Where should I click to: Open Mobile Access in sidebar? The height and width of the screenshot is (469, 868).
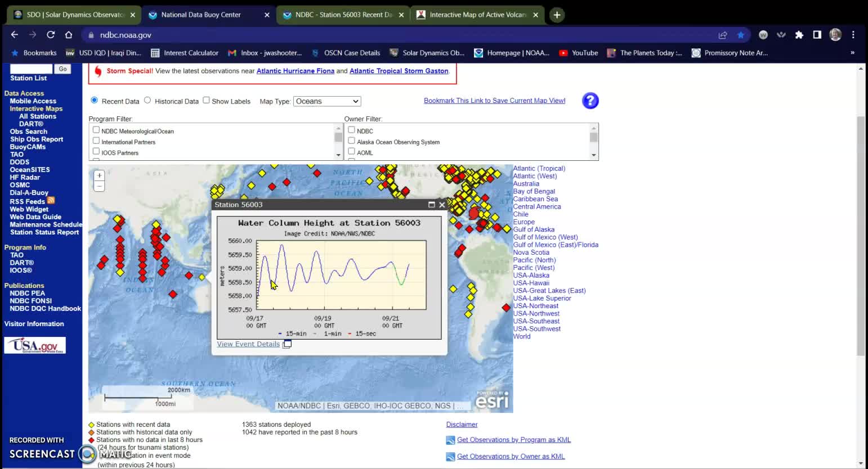(x=33, y=101)
